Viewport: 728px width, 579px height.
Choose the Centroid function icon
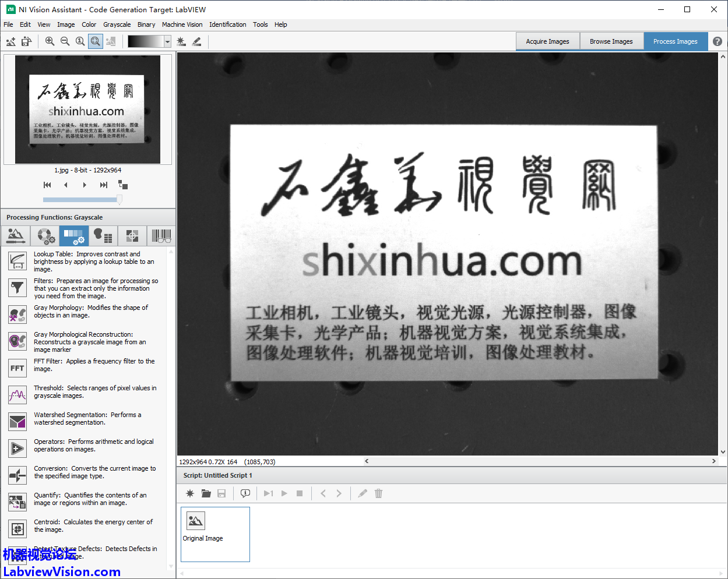[x=17, y=529]
